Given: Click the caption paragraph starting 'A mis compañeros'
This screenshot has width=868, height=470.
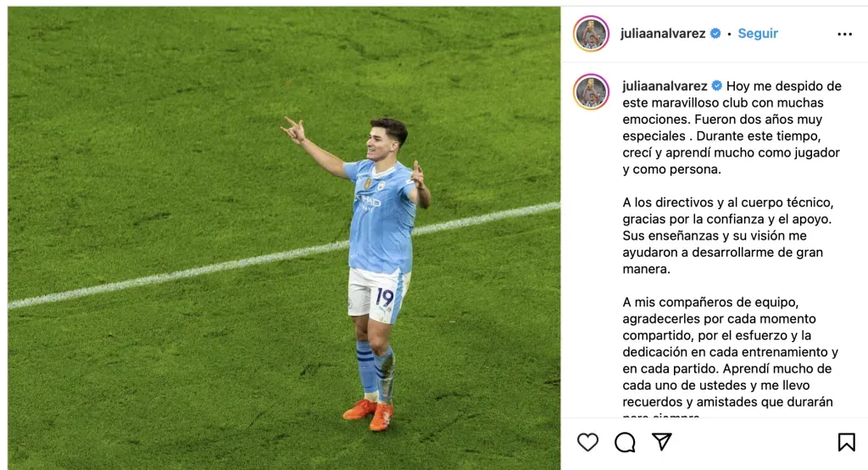Looking at the screenshot, I should pyautogui.click(x=730, y=359).
